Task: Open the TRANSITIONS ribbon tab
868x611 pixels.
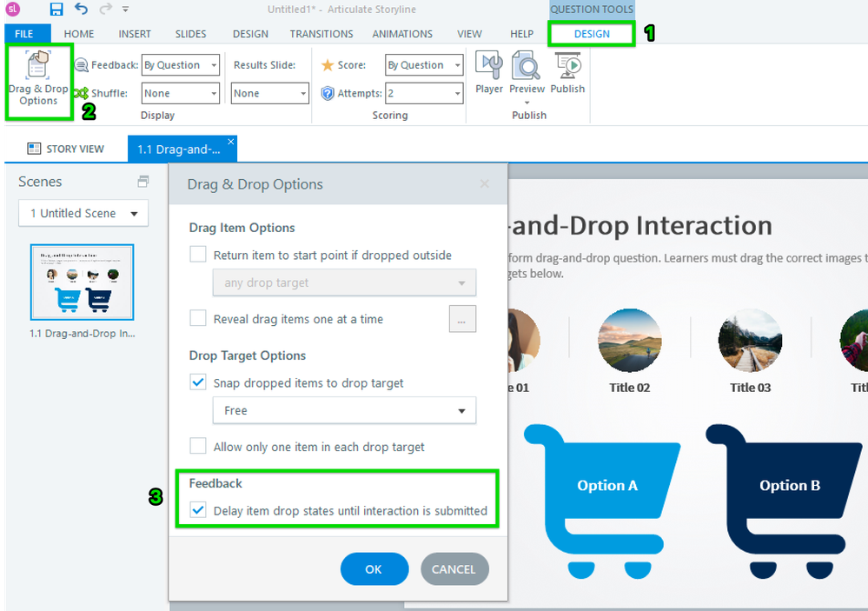Action: 321,34
